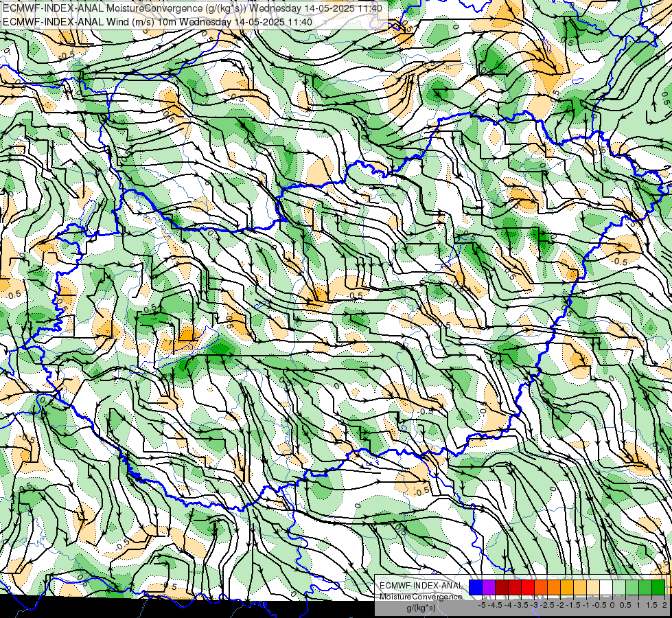
Task: Click the blue legend swatch
Action: tap(476, 587)
